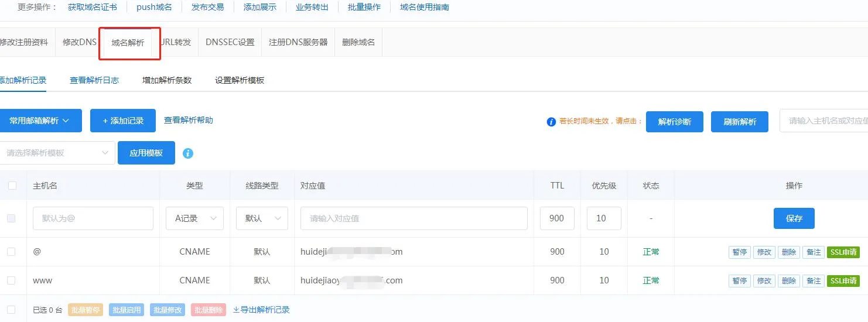
Task: Click the blue info icon beside 应用模板
Action: pos(187,153)
